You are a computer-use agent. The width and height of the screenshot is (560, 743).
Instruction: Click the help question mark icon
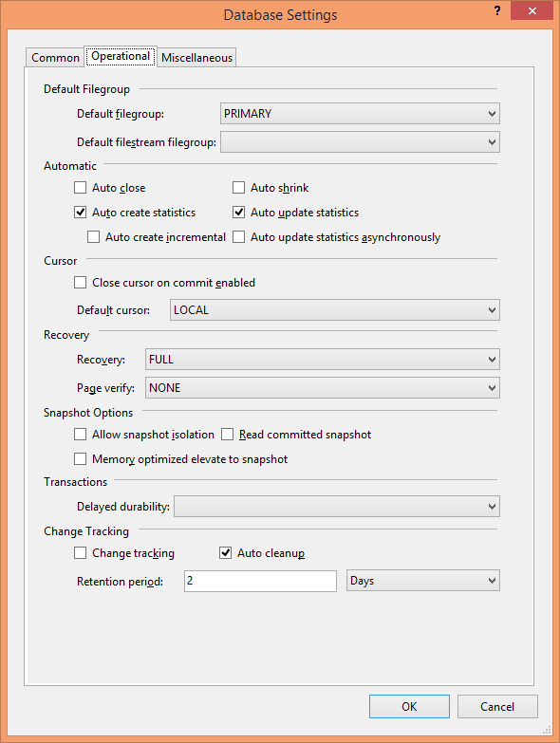[x=497, y=10]
